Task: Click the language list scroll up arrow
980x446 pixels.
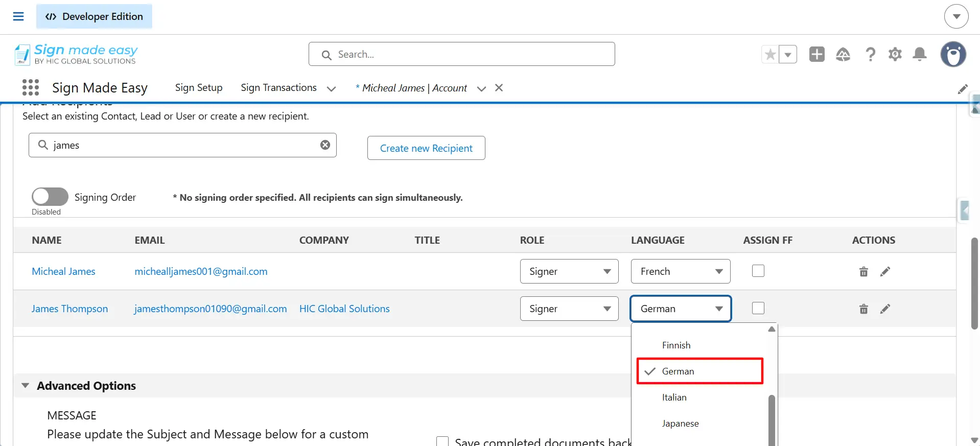Action: [772, 330]
